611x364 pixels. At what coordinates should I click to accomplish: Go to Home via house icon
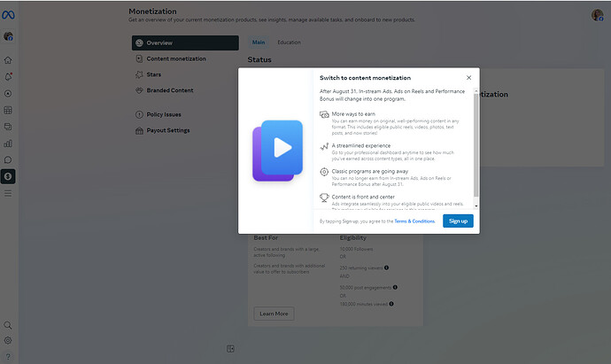[8, 60]
